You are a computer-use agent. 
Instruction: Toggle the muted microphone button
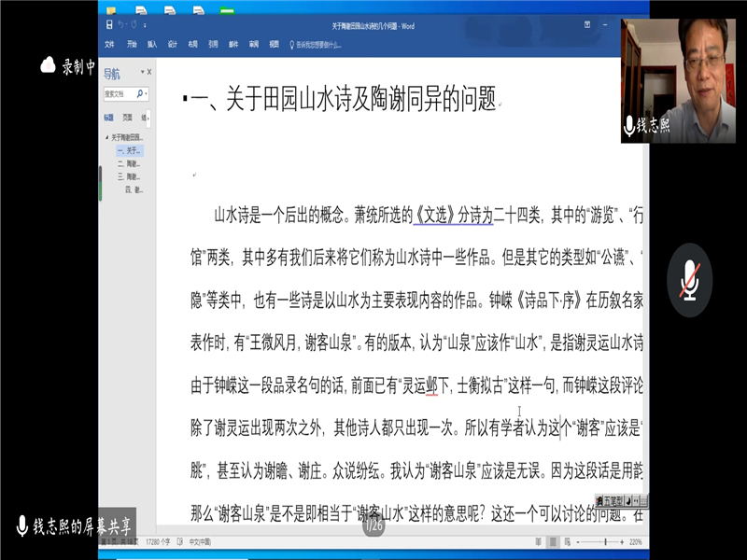click(690, 279)
